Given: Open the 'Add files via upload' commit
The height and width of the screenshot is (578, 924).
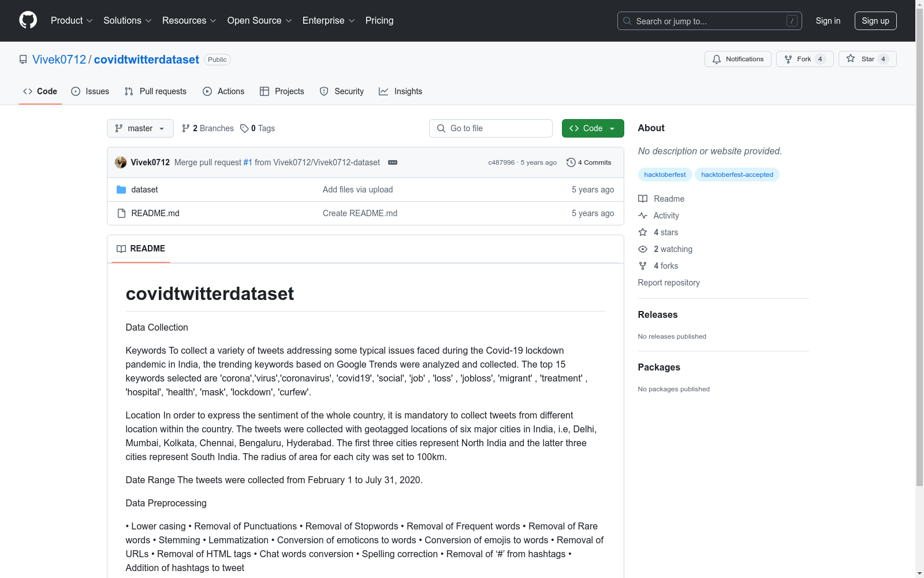Looking at the screenshot, I should pos(357,190).
